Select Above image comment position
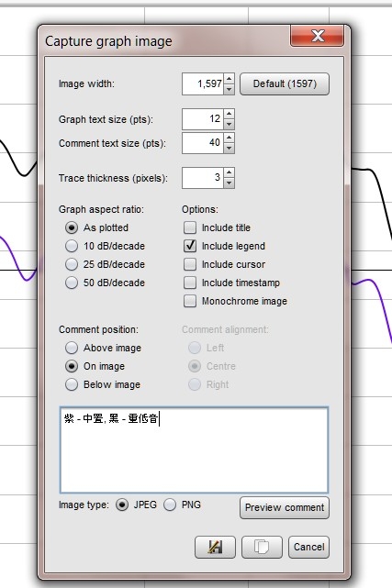 click(x=72, y=348)
